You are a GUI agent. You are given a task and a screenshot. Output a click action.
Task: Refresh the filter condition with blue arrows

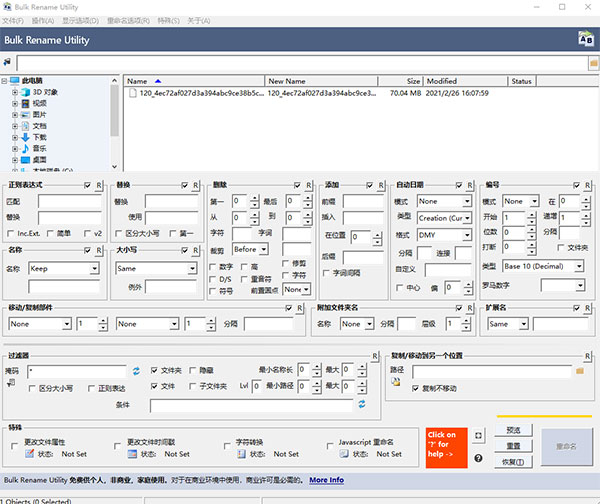[x=362, y=404]
